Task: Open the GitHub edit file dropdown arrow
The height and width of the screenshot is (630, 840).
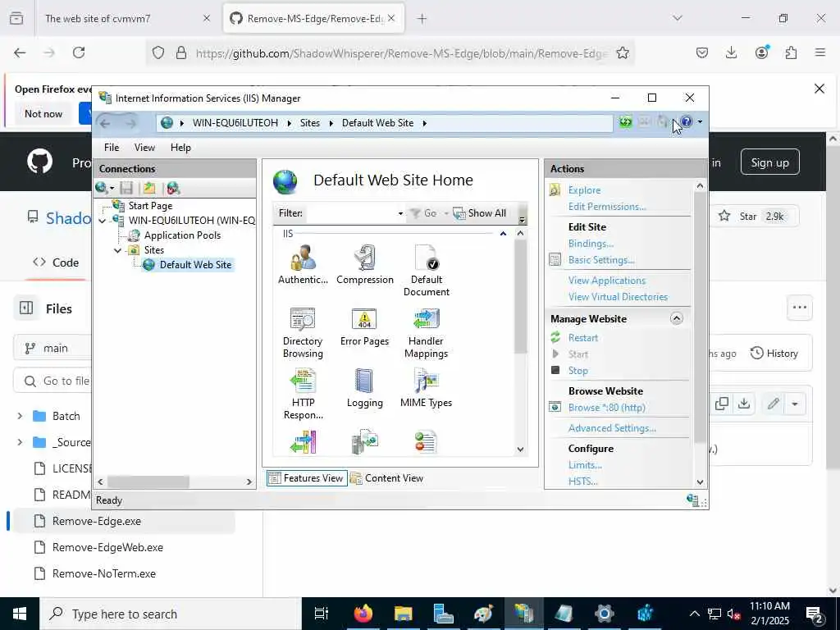Action: pos(795,404)
